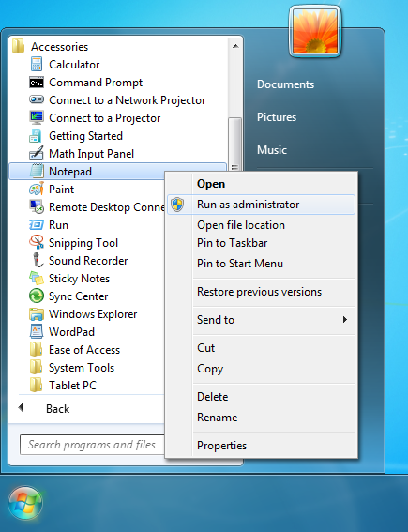Open the Pictures link
Screen dimensions: 408x532
[x=277, y=117]
